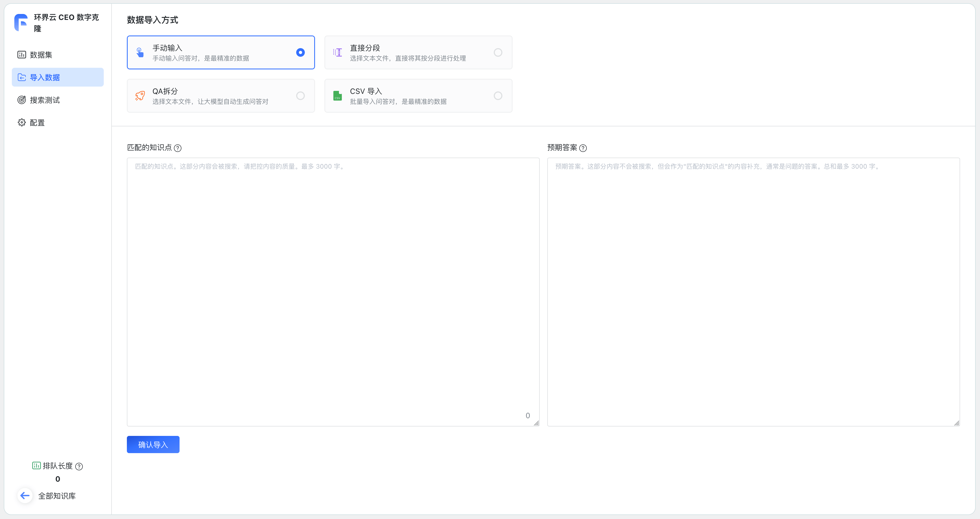Select the QA拆分 radio button
Image resolution: width=980 pixels, height=519 pixels.
coord(300,96)
